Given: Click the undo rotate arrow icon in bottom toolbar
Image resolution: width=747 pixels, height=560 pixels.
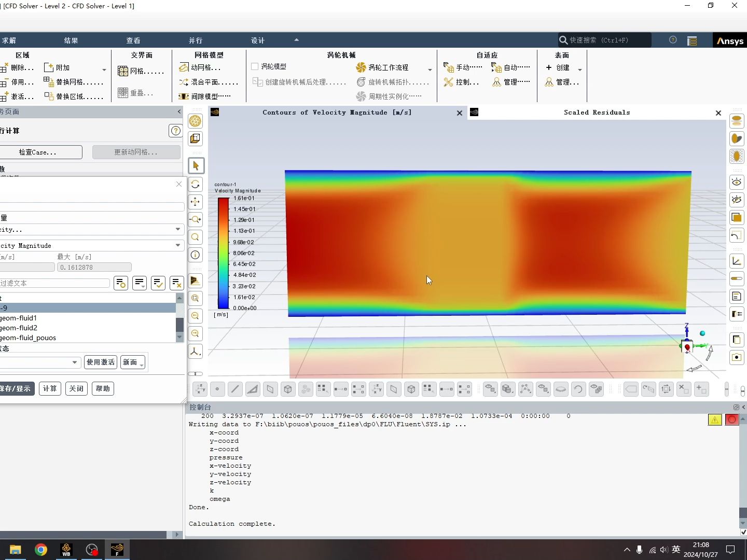Looking at the screenshot, I should click(578, 389).
